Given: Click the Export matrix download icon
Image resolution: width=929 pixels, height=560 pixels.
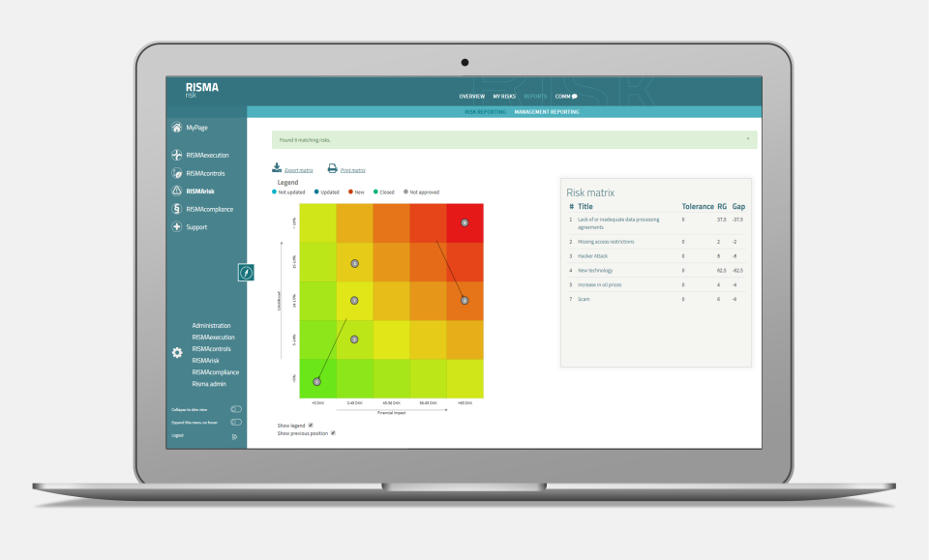Looking at the screenshot, I should (x=278, y=166).
